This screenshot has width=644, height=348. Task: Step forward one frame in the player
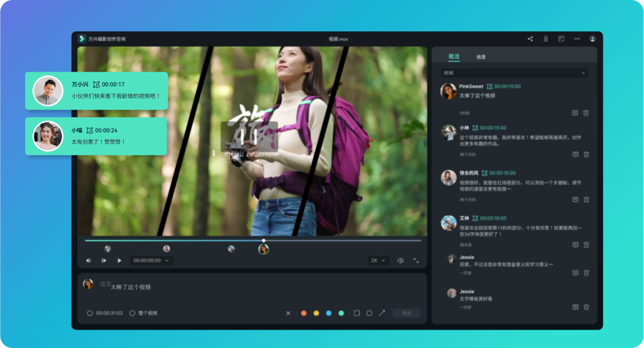[x=104, y=260]
